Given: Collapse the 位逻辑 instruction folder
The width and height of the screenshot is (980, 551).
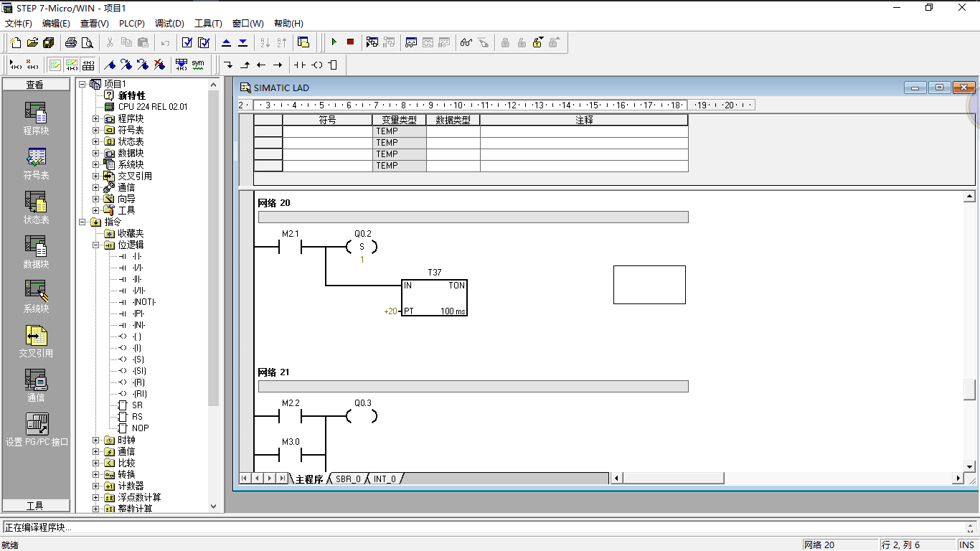Looking at the screenshot, I should pyautogui.click(x=96, y=245).
